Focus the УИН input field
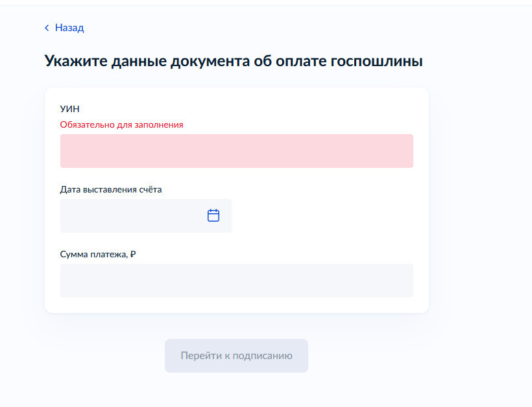 tap(236, 151)
